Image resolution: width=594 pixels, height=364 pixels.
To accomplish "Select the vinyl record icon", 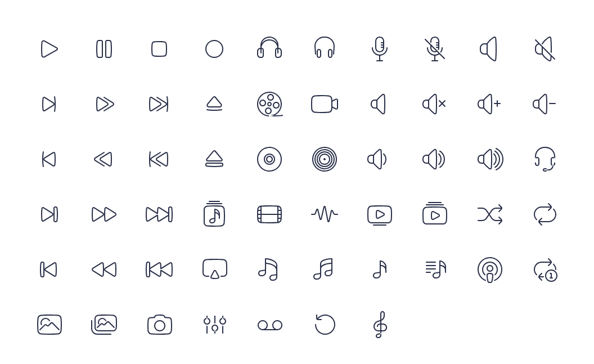I will coord(325,159).
